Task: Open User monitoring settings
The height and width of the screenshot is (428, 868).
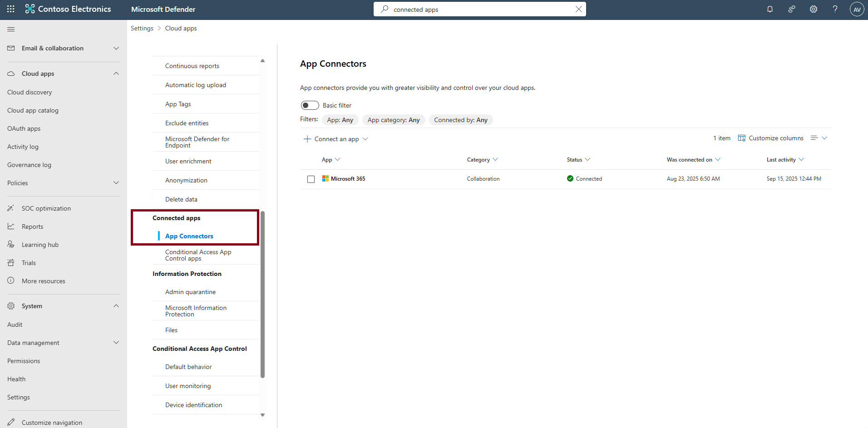Action: (188, 386)
